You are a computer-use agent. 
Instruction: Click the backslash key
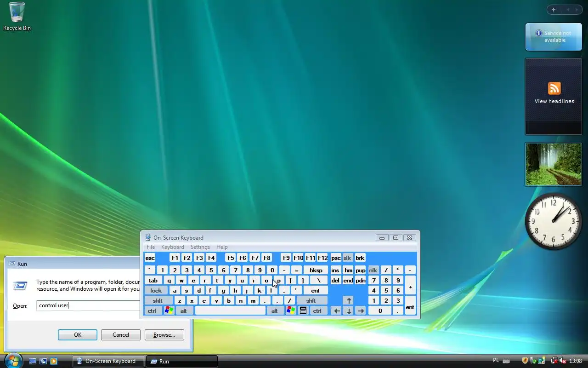click(318, 280)
